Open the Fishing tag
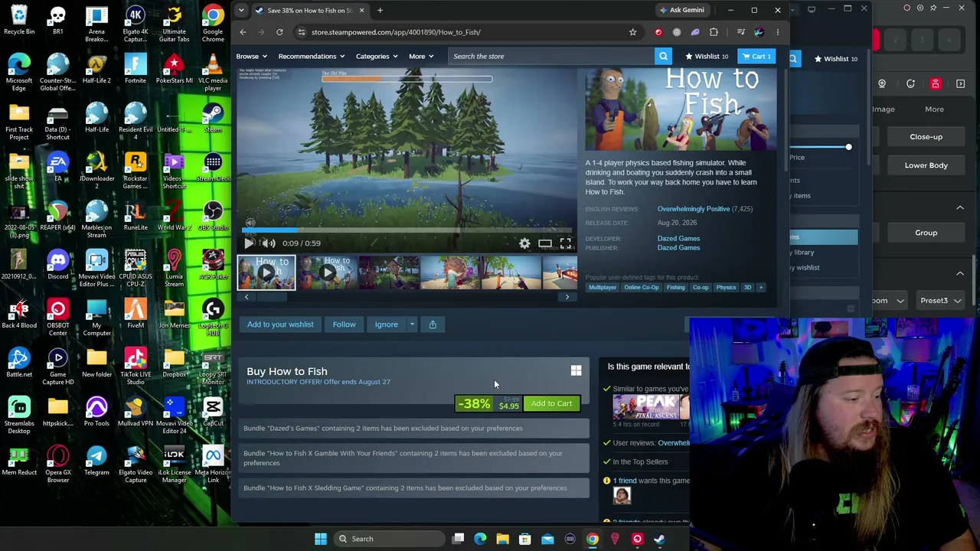The width and height of the screenshot is (980, 551). pos(675,288)
